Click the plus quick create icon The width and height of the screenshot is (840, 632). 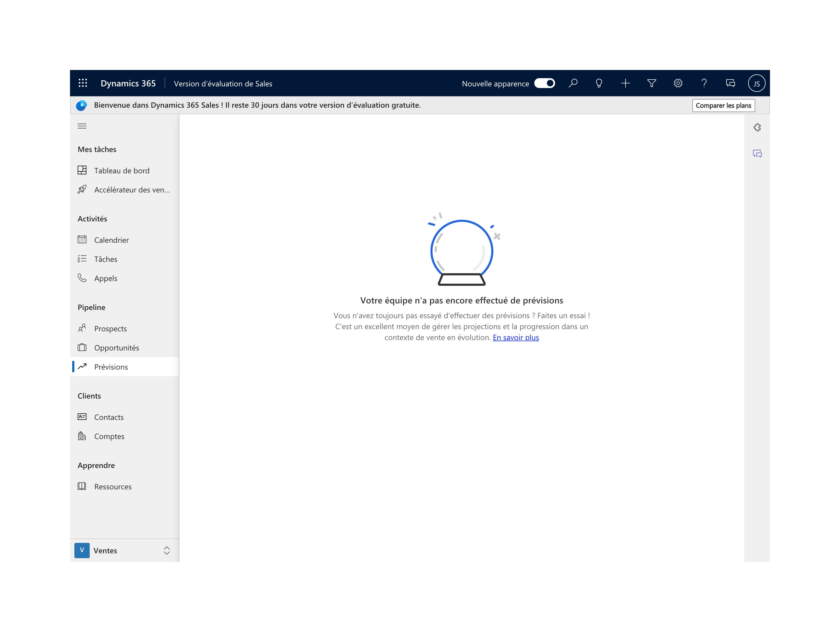tap(625, 83)
